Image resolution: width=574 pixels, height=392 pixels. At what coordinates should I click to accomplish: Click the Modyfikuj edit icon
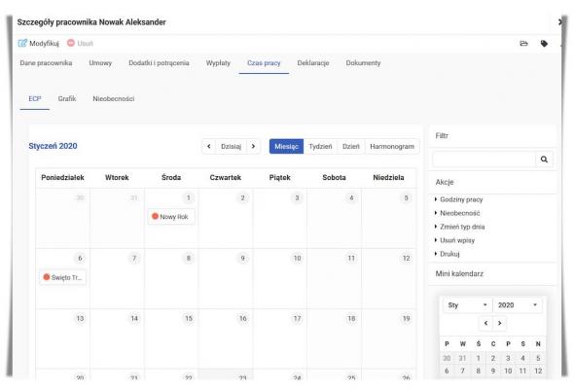22,43
